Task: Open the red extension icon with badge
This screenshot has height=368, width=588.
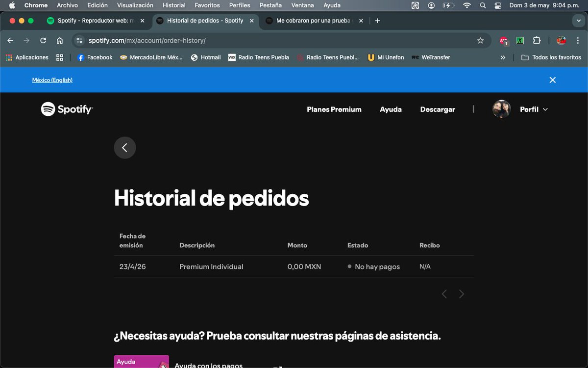Action: (504, 41)
